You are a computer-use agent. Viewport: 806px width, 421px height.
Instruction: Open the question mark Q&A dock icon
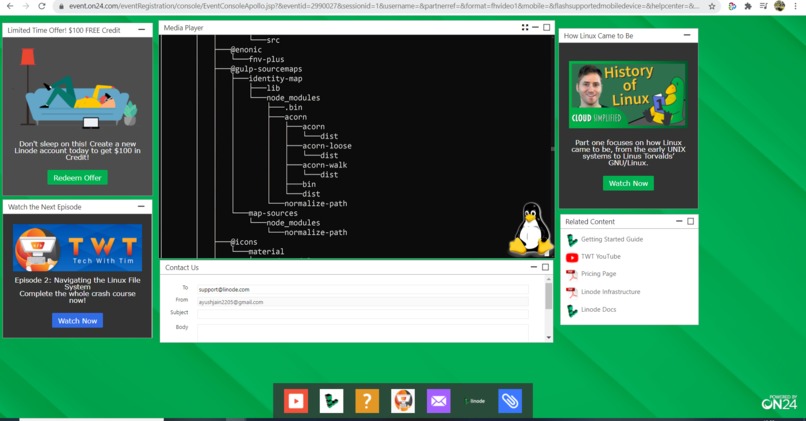coord(367,401)
